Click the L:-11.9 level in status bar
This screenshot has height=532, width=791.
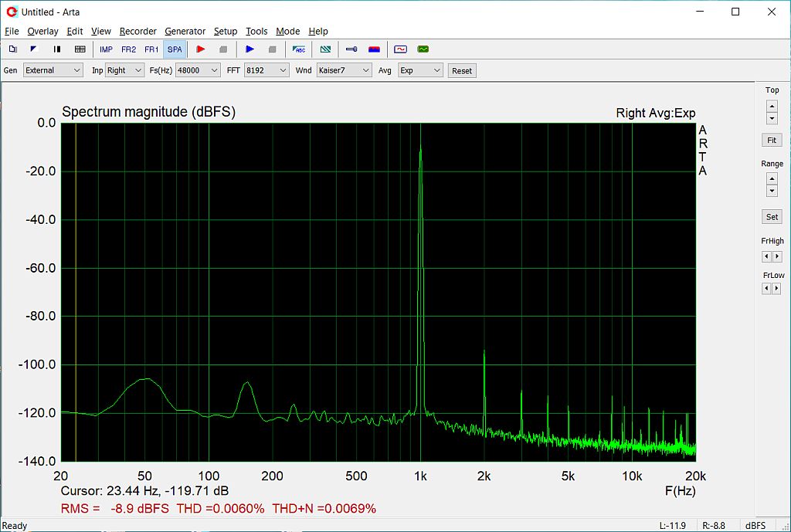[673, 526]
